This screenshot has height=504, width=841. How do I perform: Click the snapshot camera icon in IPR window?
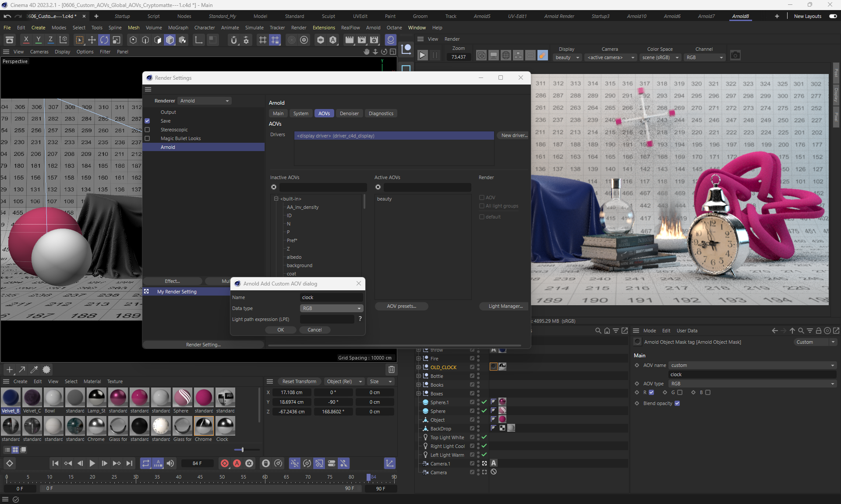click(735, 56)
